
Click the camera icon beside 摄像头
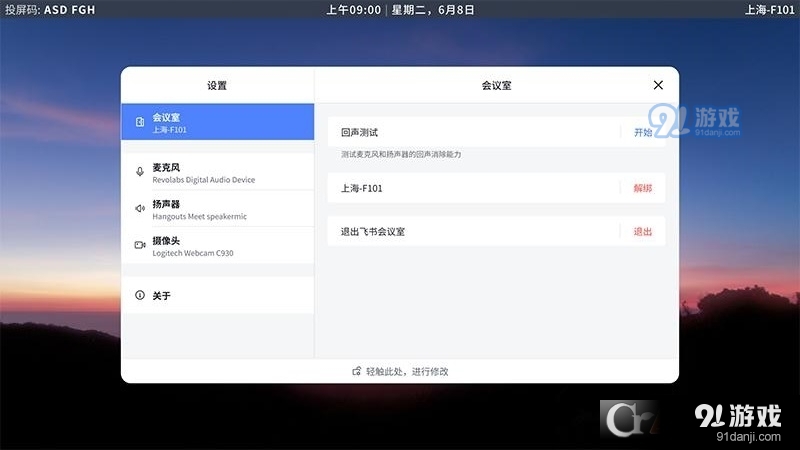click(x=140, y=245)
